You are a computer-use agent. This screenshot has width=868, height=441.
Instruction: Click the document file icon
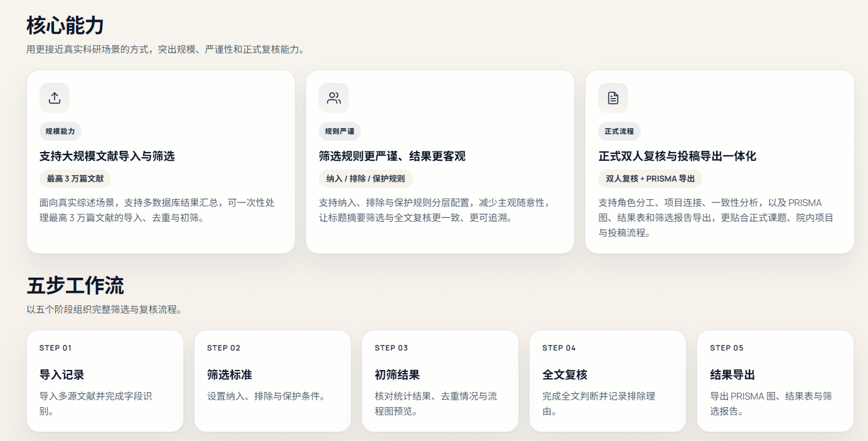613,98
